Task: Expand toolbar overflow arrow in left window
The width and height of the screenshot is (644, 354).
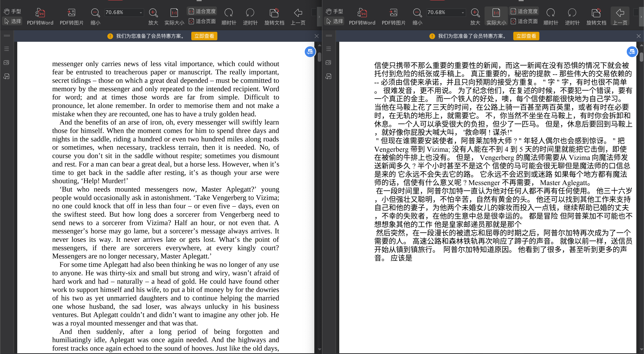Action: (319, 17)
